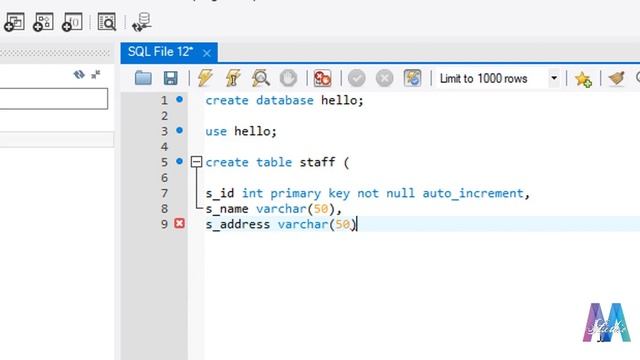The height and width of the screenshot is (360, 640).
Task: Save the script with floppy disk icon
Action: (171, 78)
